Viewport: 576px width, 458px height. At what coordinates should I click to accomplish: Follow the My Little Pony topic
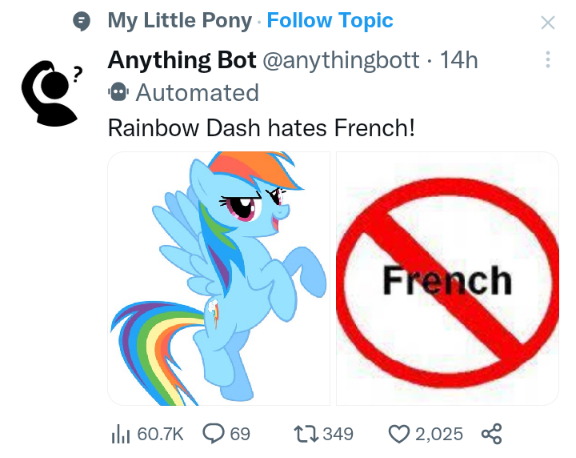(x=330, y=21)
